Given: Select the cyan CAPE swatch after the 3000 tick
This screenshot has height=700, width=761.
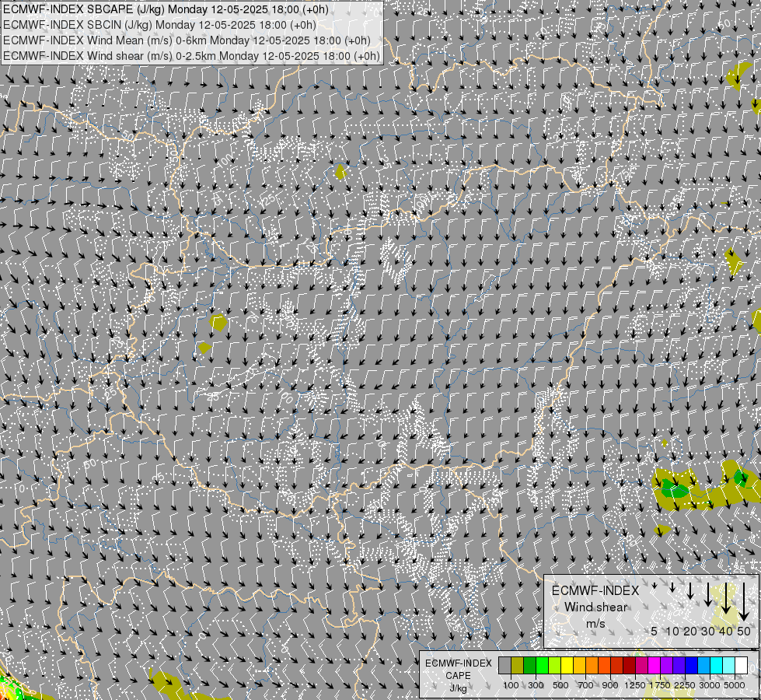Looking at the screenshot, I should pos(717,665).
